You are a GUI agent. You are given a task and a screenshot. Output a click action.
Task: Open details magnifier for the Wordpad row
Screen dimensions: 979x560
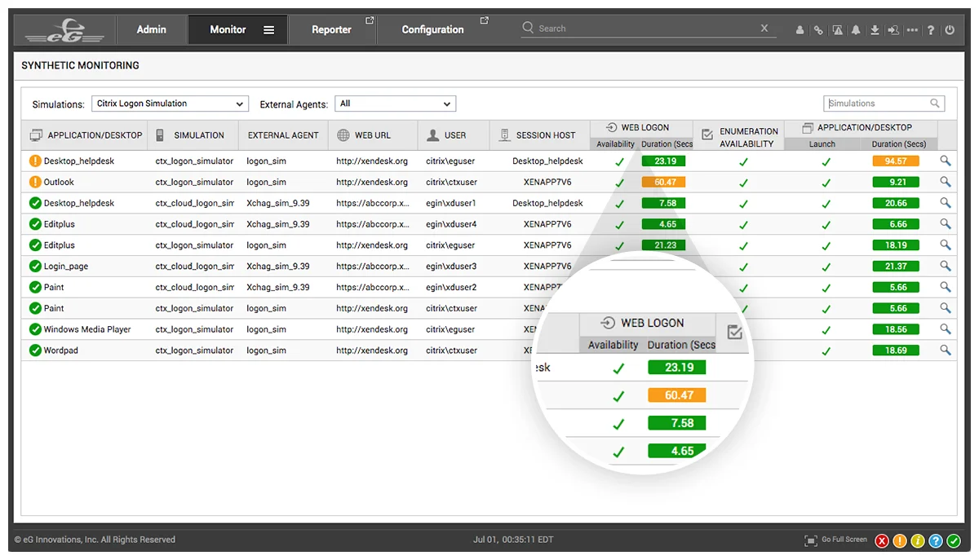click(x=946, y=351)
